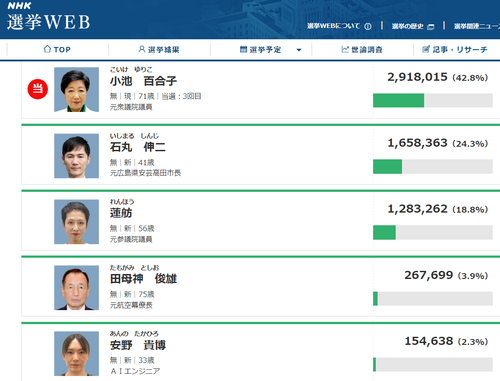Click the text 元衆議院議員
Viewport: 500px width, 381px height.
tap(131, 107)
